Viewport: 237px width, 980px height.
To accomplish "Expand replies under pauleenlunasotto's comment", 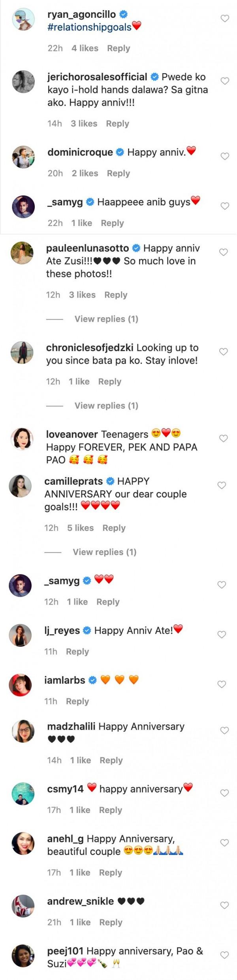I will click(106, 319).
